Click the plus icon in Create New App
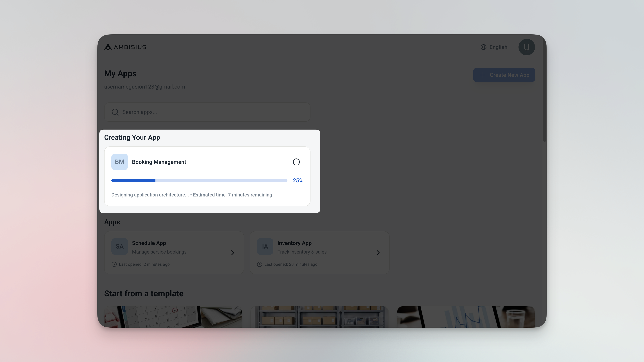This screenshot has height=362, width=644. (x=483, y=75)
